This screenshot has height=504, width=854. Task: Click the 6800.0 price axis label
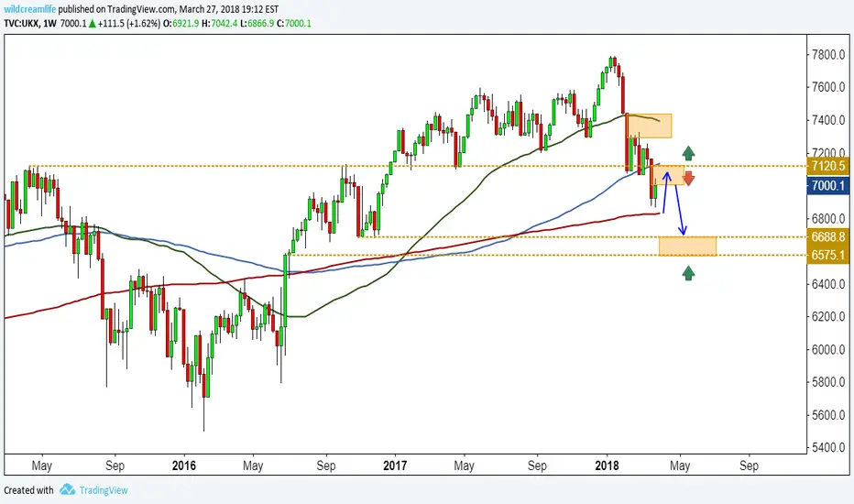point(828,218)
